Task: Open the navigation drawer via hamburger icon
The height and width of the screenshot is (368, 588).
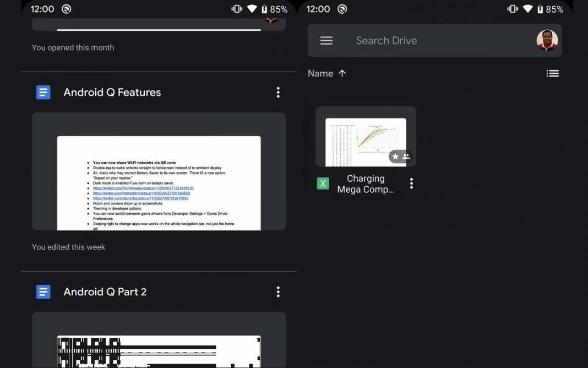Action: tap(326, 40)
